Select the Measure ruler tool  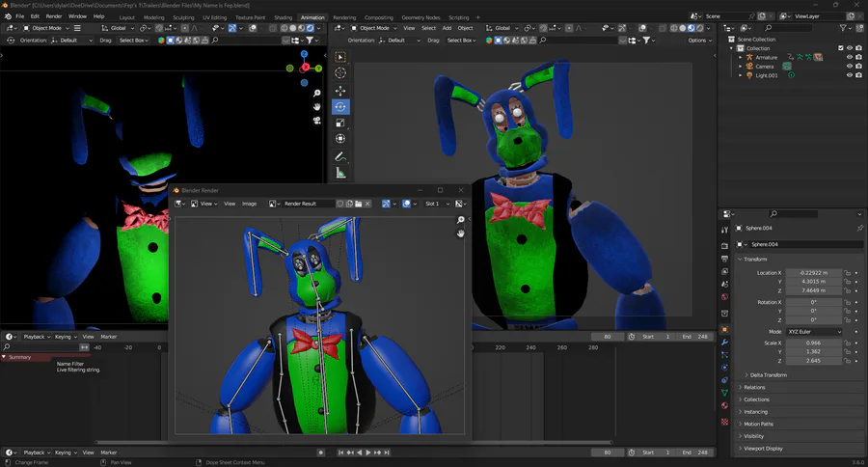pyautogui.click(x=340, y=173)
